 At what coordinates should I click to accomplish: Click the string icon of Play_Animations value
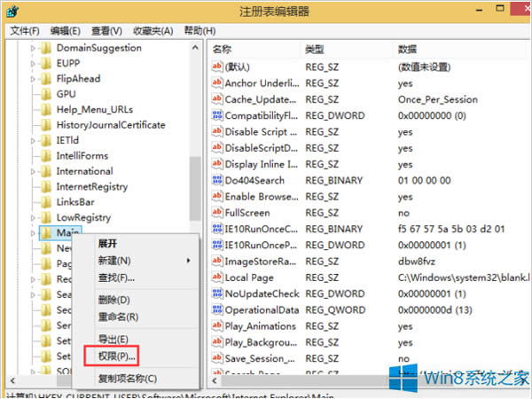pos(217,326)
